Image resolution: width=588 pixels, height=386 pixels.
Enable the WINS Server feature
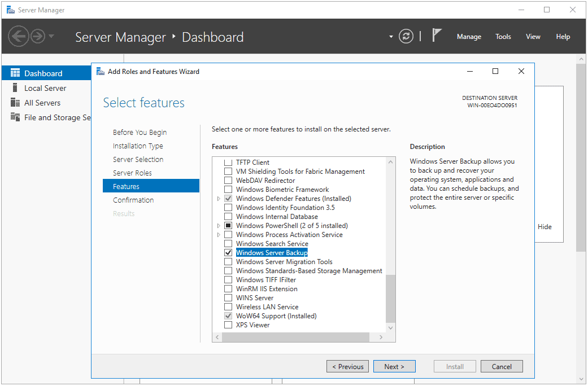point(228,297)
